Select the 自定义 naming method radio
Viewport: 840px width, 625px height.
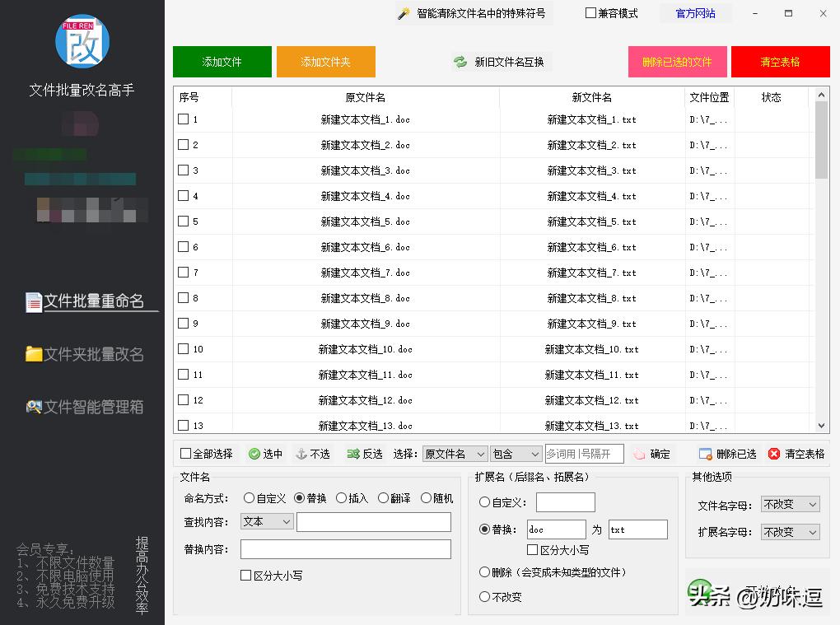pyautogui.click(x=249, y=498)
